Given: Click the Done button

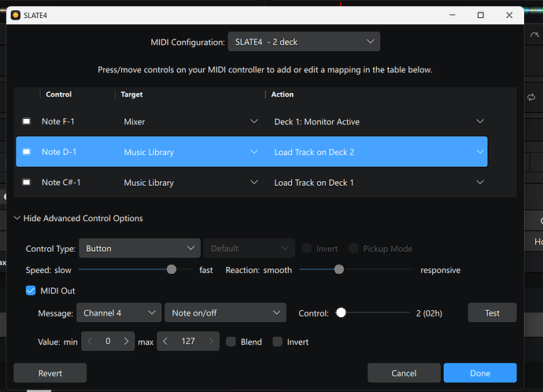Looking at the screenshot, I should click(479, 373).
